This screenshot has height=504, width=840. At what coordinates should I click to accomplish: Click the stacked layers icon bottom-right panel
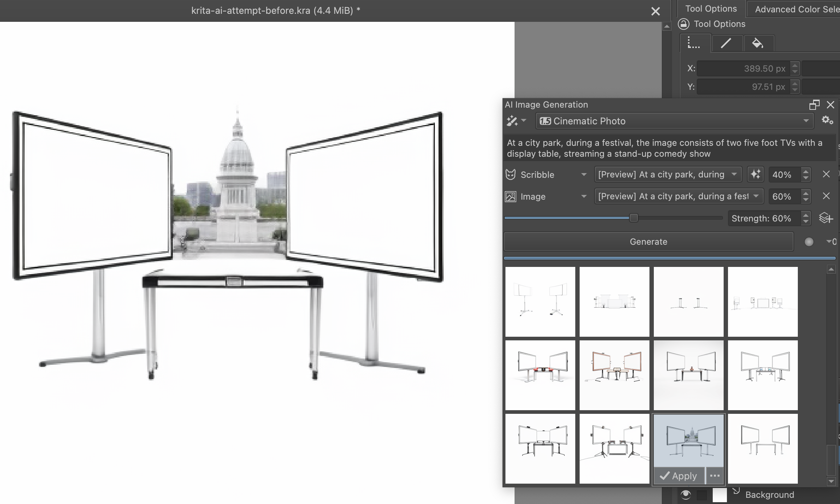click(x=826, y=218)
